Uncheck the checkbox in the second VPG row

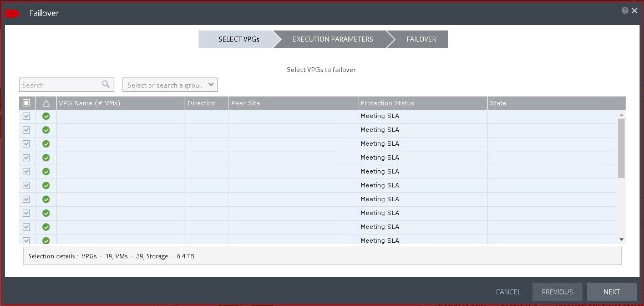click(x=26, y=130)
